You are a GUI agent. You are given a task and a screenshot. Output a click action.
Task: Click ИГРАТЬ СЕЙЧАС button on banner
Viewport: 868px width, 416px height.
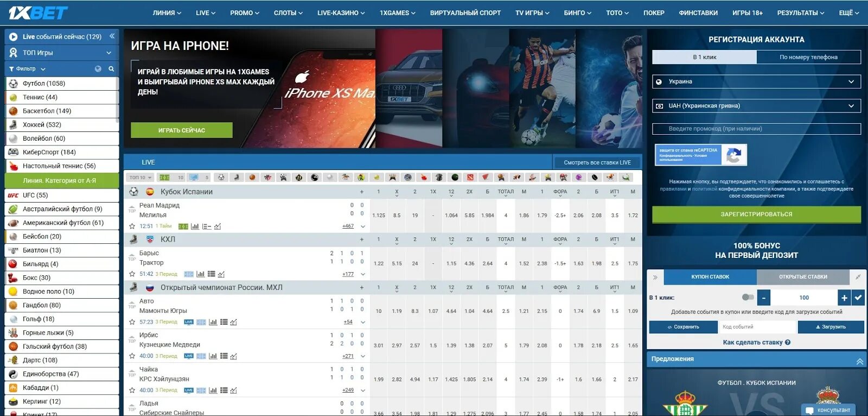181,130
